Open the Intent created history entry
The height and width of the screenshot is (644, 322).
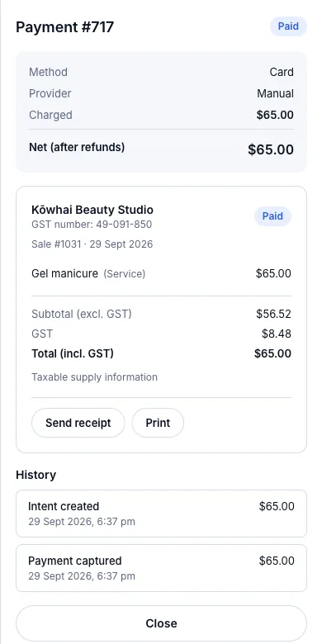(161, 514)
